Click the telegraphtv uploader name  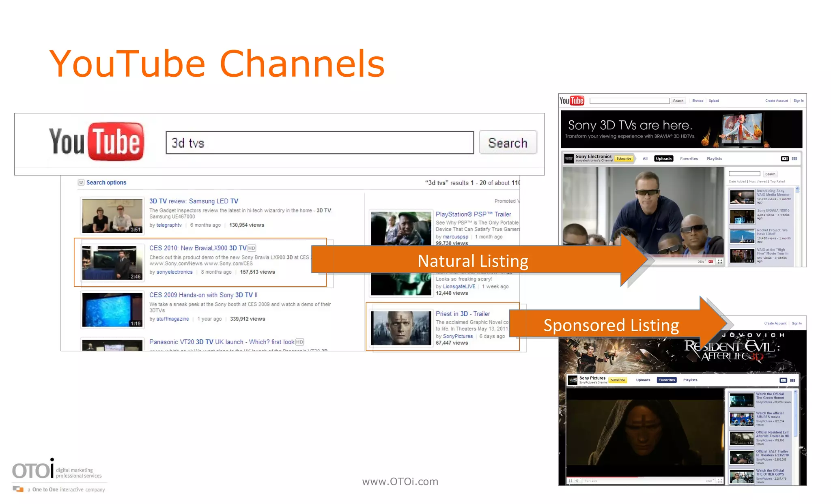[169, 225]
